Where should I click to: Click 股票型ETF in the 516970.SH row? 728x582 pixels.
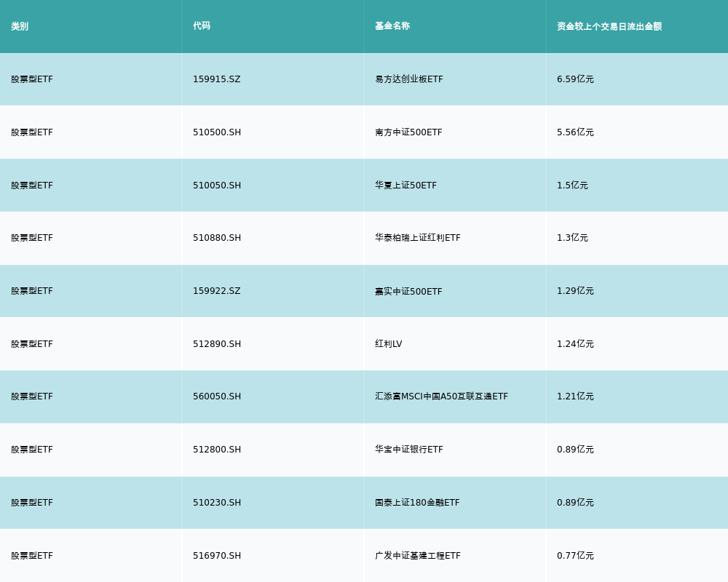(x=32, y=556)
